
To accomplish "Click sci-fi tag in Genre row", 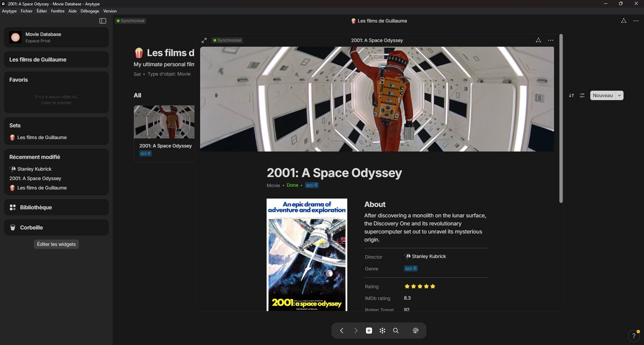I will [x=411, y=268].
